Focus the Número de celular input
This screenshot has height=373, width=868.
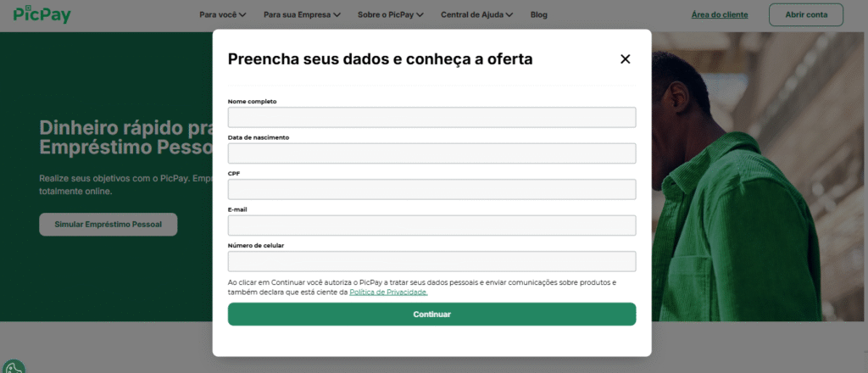431,261
